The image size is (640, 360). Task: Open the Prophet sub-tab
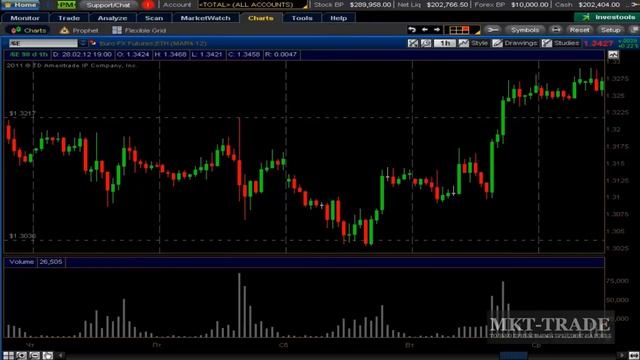tap(79, 30)
